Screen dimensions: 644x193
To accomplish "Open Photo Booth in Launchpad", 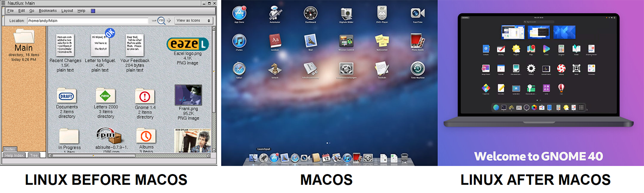I will (418, 41).
